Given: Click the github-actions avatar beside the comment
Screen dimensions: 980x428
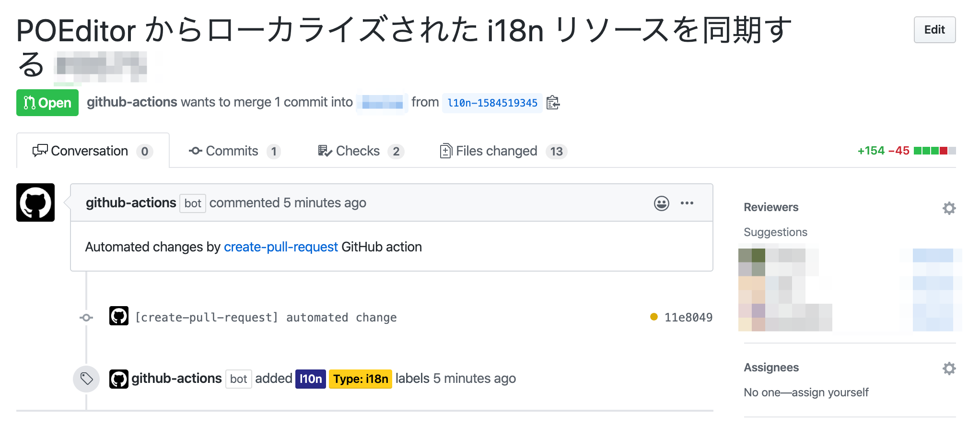Looking at the screenshot, I should 35,202.
